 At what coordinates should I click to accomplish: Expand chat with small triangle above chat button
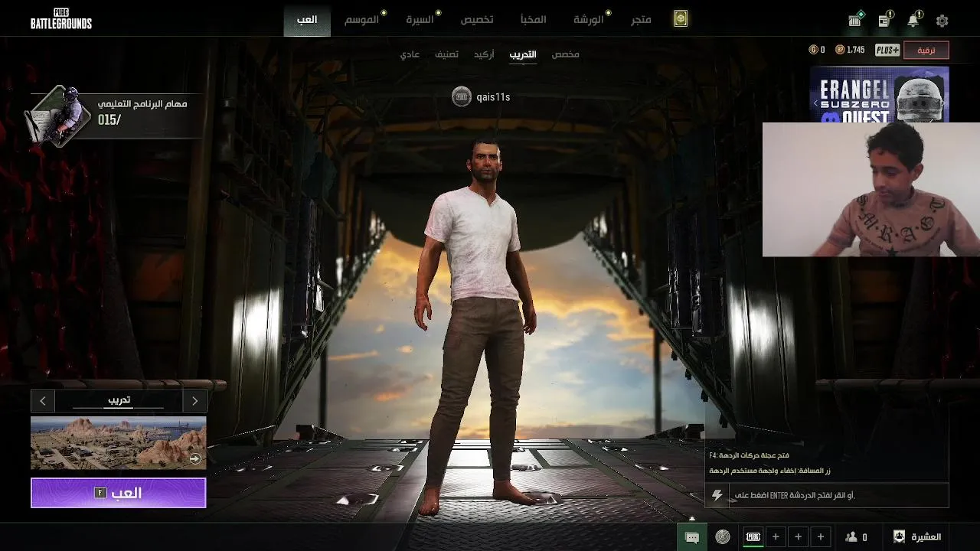[692, 520]
